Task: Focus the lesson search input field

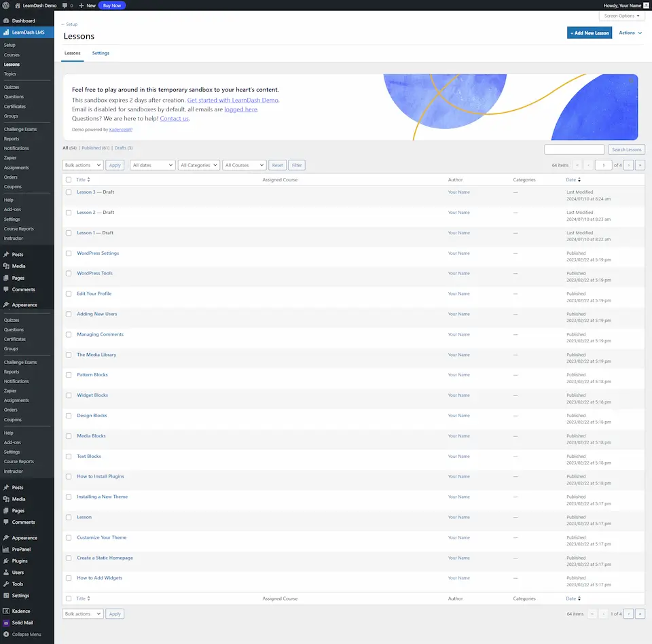Action: click(574, 149)
